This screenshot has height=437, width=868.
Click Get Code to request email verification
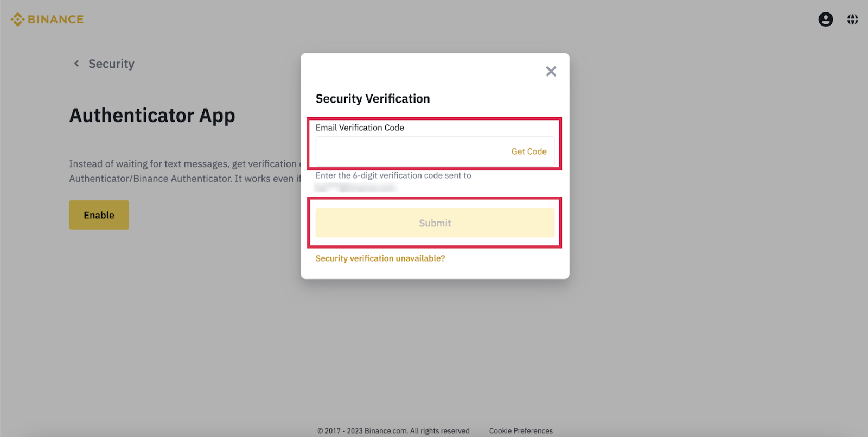(x=529, y=151)
